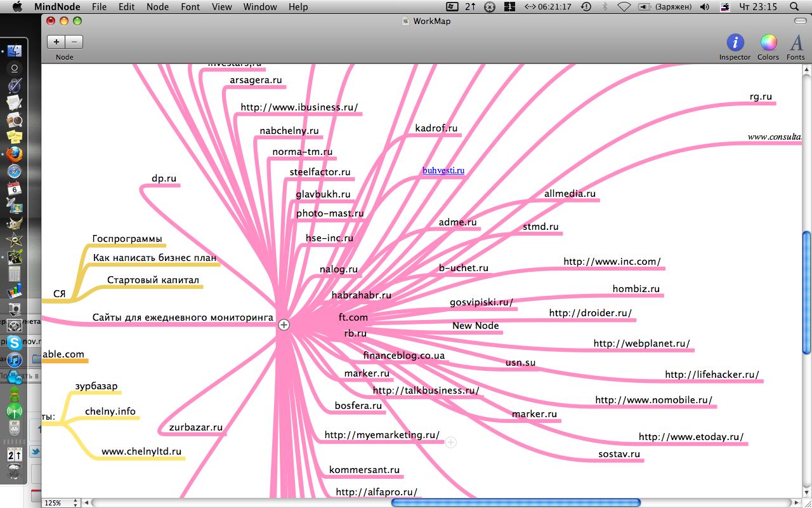812x508 pixels.
Task: Open Spotlight search magnifier icon
Action: click(x=794, y=7)
